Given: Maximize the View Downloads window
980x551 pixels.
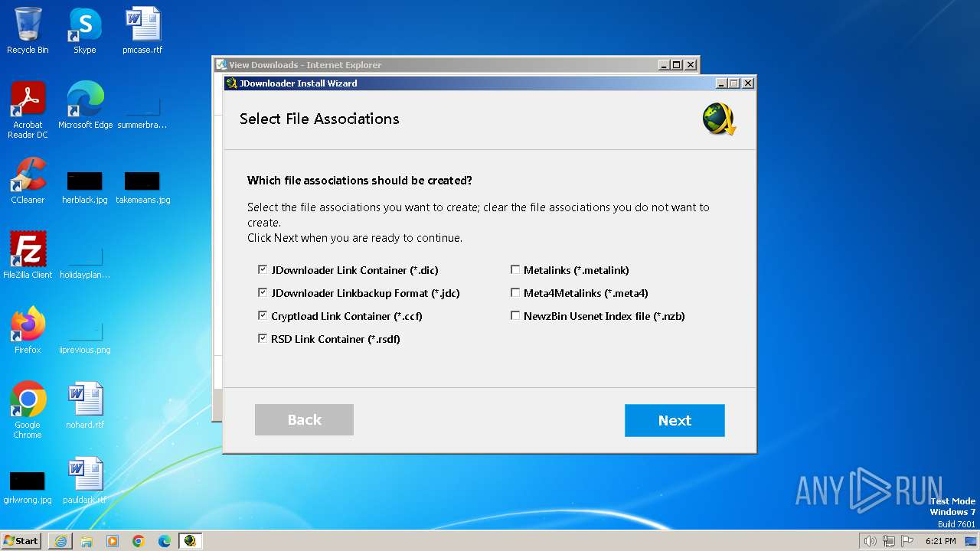Looking at the screenshot, I should [x=677, y=65].
